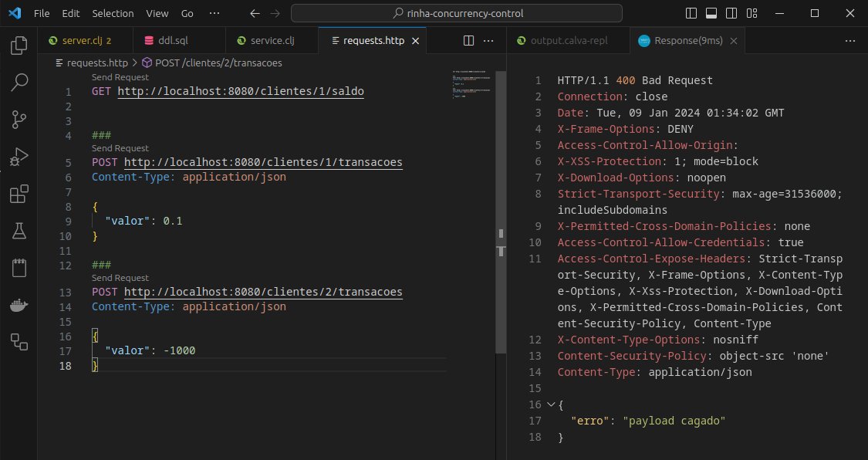Open the Search view in activity bar
The image size is (868, 460).
pyautogui.click(x=19, y=83)
